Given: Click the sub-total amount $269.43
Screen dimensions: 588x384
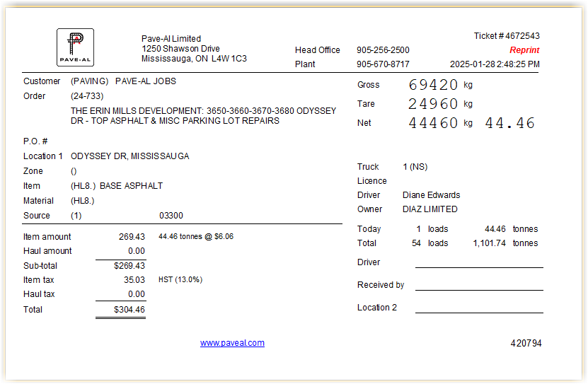Looking at the screenshot, I should [x=129, y=266].
